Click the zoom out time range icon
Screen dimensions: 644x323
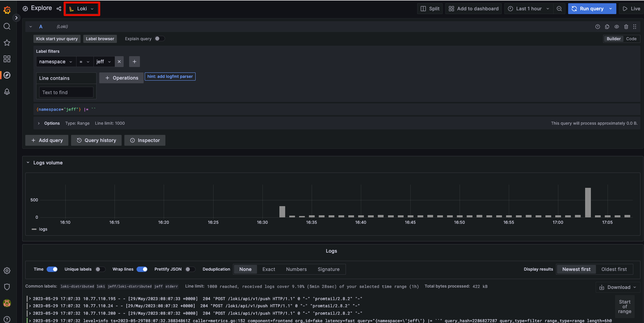coord(559,9)
